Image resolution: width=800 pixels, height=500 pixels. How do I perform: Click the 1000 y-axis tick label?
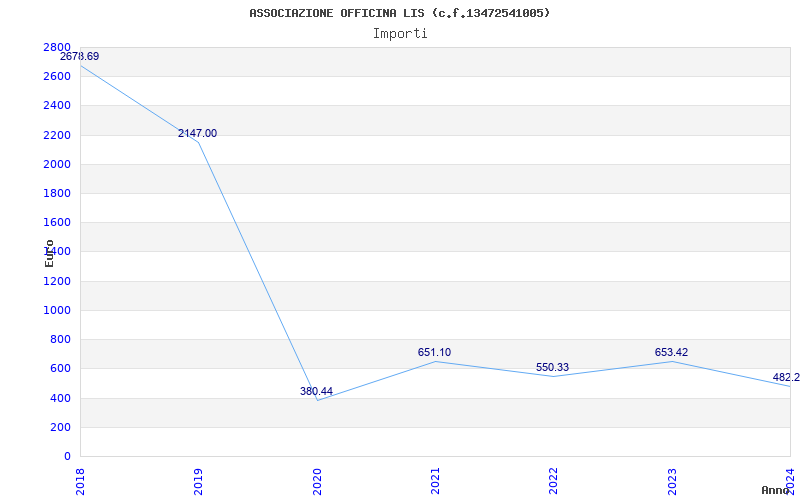[57, 310]
